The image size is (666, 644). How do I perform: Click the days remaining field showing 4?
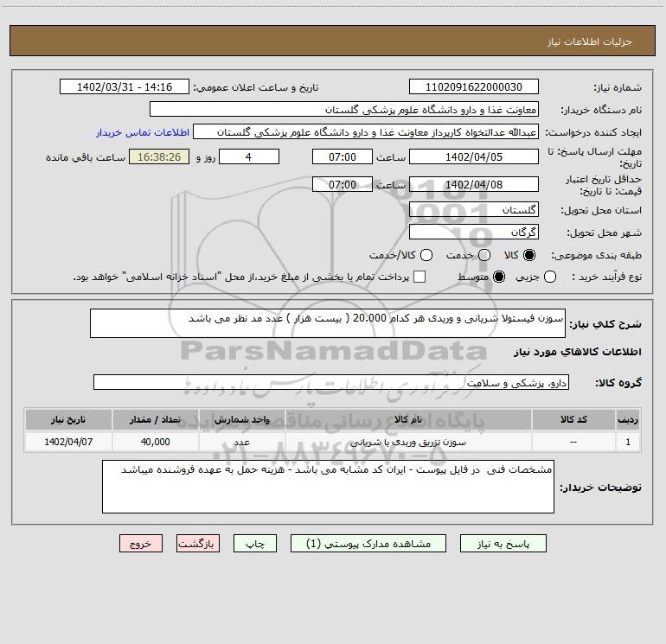(249, 156)
